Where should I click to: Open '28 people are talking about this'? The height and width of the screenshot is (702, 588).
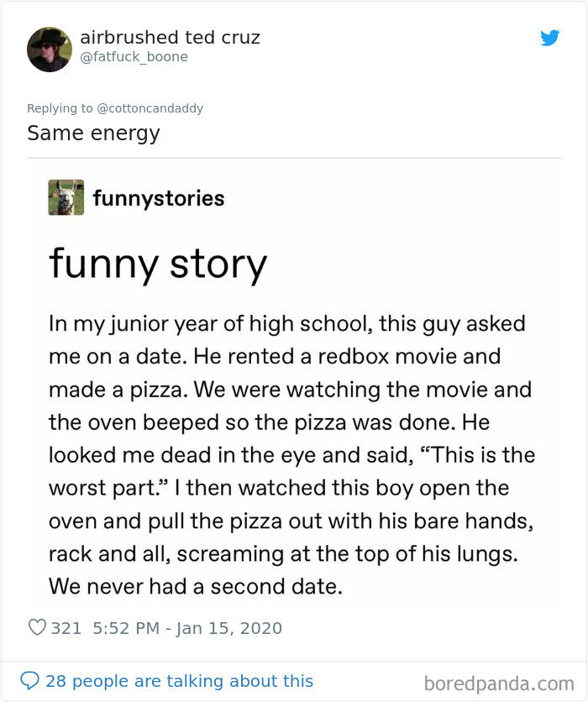179,681
